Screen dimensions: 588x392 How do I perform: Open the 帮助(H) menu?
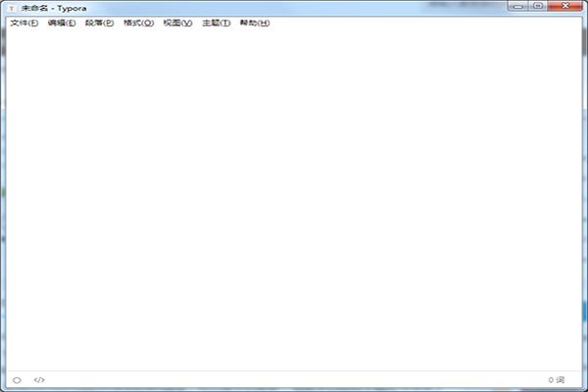pyautogui.click(x=255, y=23)
